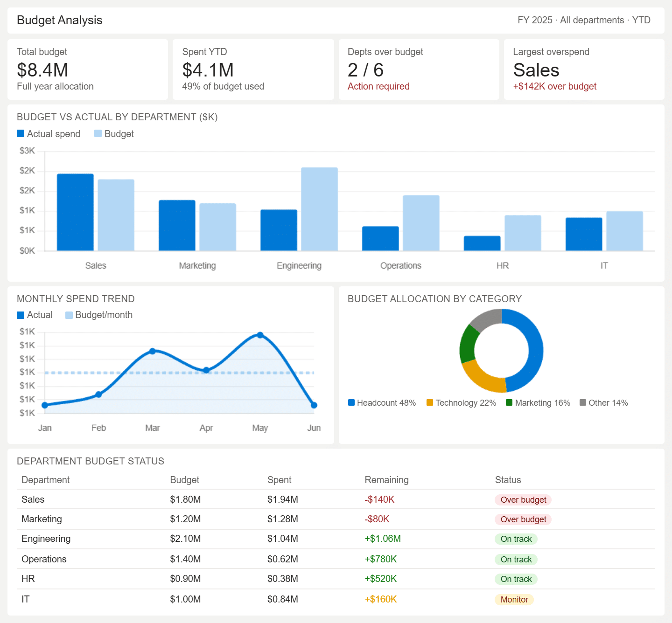Screen dimensions: 672x623
Task: Select the HR actual spend bar
Action: click(482, 243)
